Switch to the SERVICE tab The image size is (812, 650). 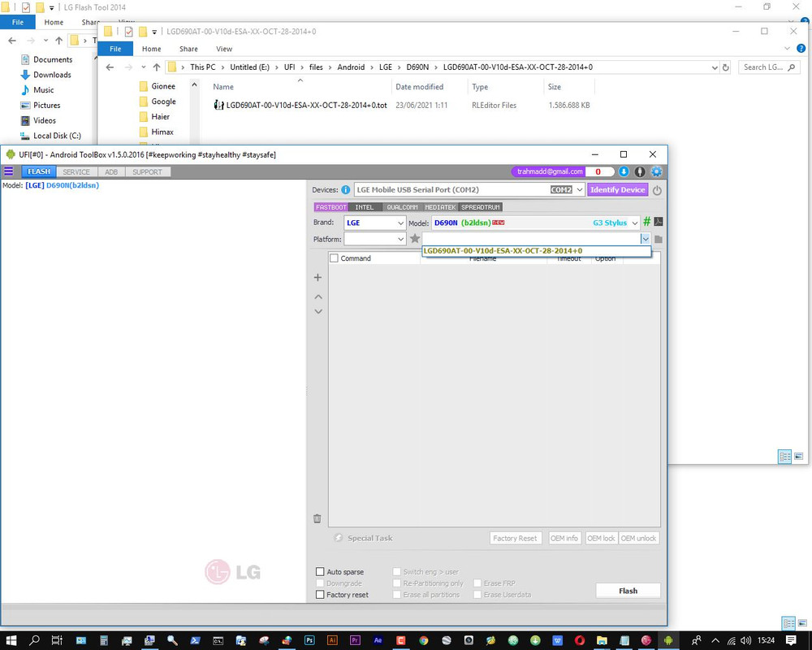[76, 171]
